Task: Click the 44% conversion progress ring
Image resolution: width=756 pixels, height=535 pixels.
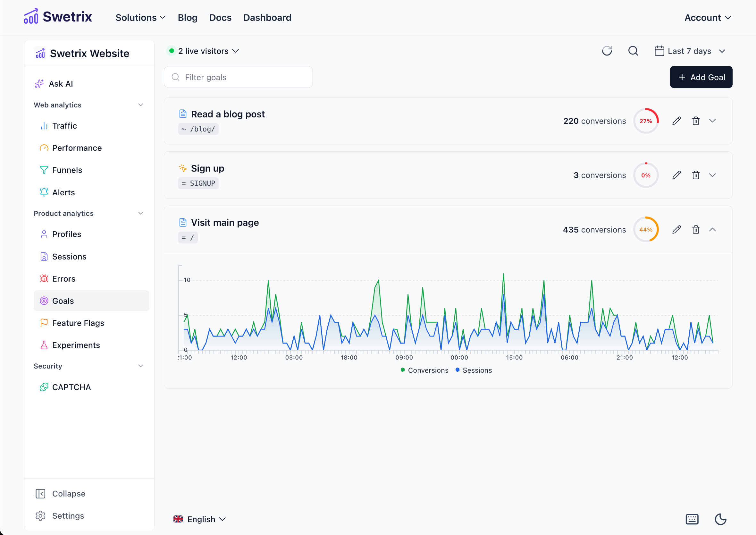Action: click(x=645, y=230)
